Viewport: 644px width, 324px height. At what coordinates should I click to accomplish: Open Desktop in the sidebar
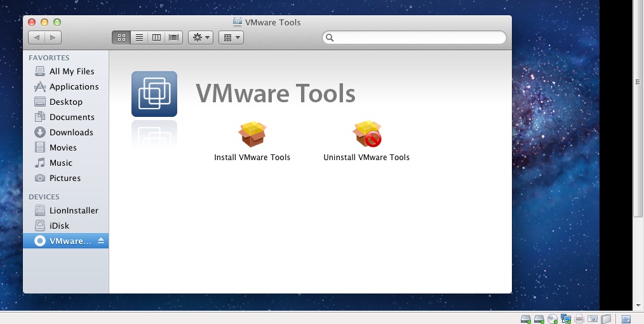tap(65, 102)
